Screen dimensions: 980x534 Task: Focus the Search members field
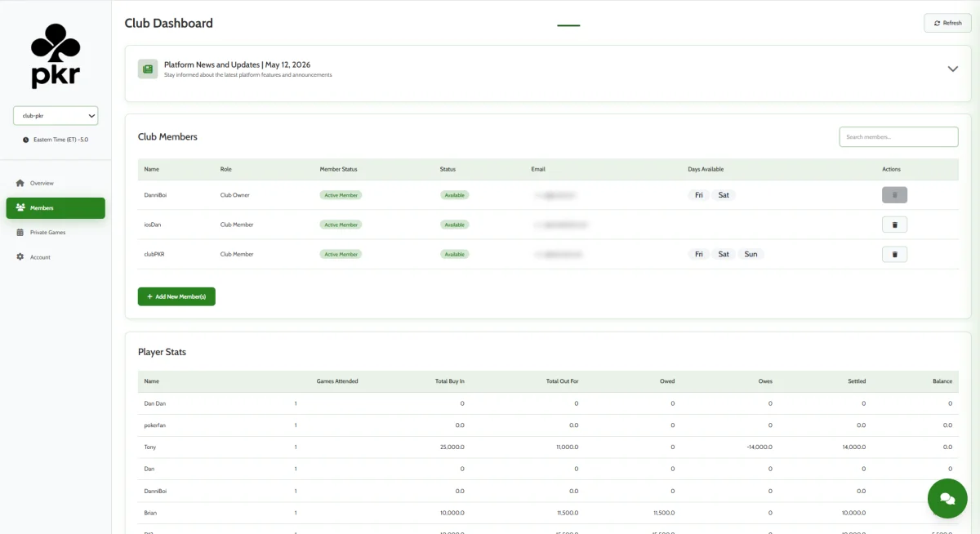898,136
